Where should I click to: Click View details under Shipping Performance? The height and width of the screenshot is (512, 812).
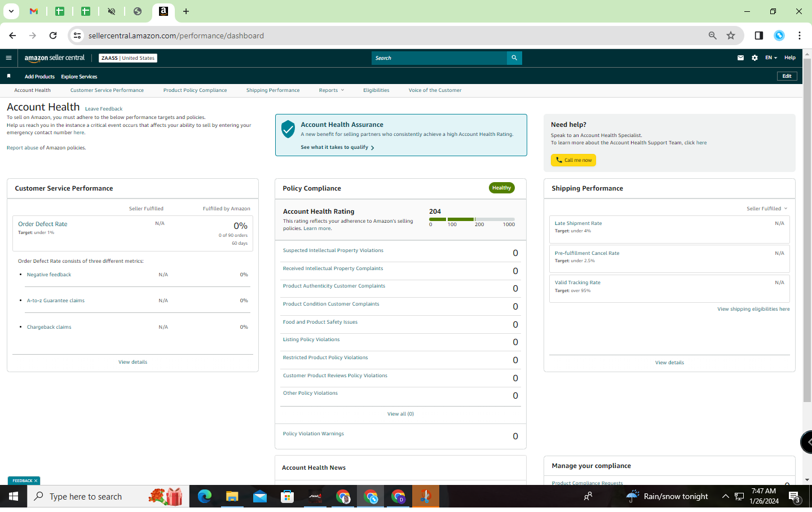point(669,363)
